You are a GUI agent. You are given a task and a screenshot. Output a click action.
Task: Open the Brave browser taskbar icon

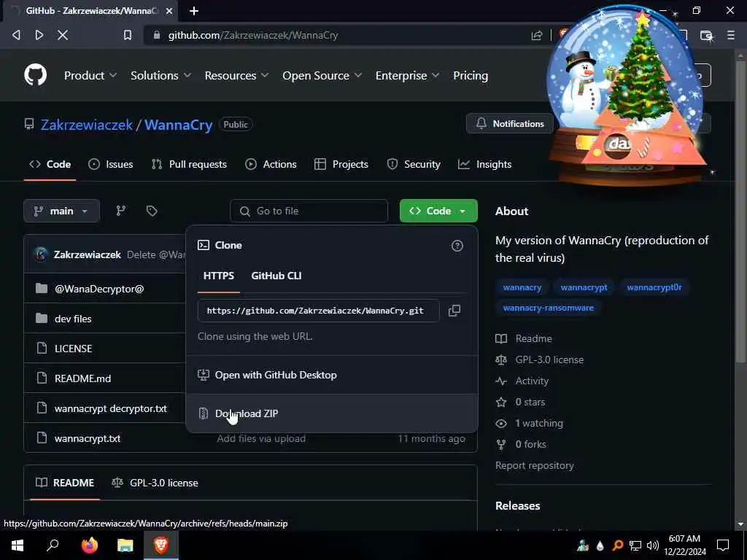point(161,545)
